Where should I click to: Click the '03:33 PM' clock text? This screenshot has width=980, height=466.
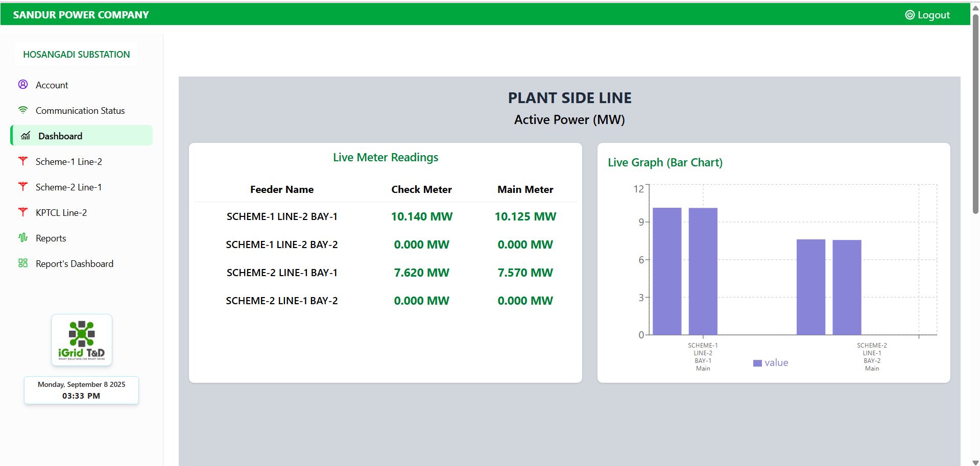tap(81, 396)
